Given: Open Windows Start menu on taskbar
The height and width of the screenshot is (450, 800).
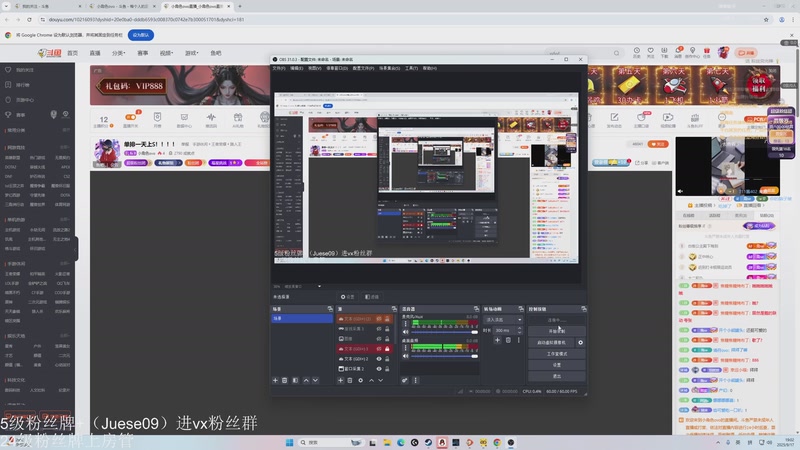Looking at the screenshot, I should (289, 442).
